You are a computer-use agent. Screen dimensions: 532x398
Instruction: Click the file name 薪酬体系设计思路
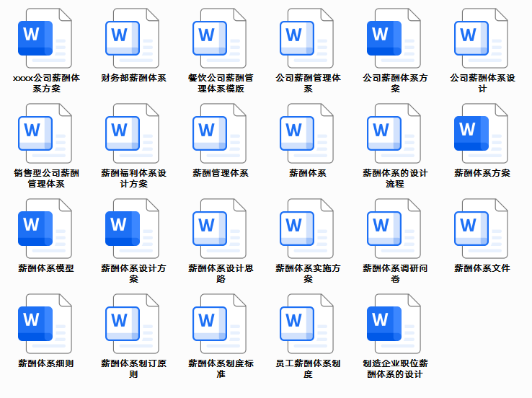pos(221,273)
